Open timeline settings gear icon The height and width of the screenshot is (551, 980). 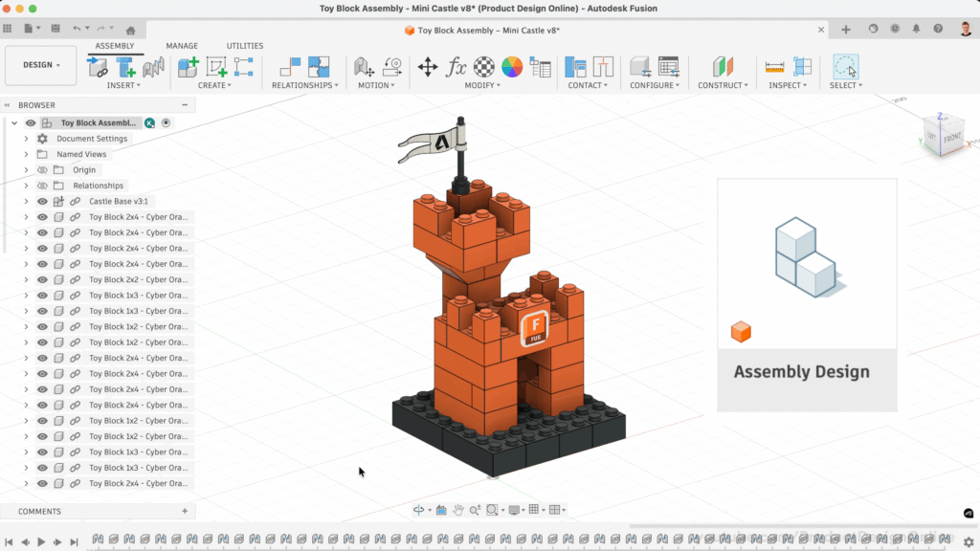pyautogui.click(x=969, y=542)
